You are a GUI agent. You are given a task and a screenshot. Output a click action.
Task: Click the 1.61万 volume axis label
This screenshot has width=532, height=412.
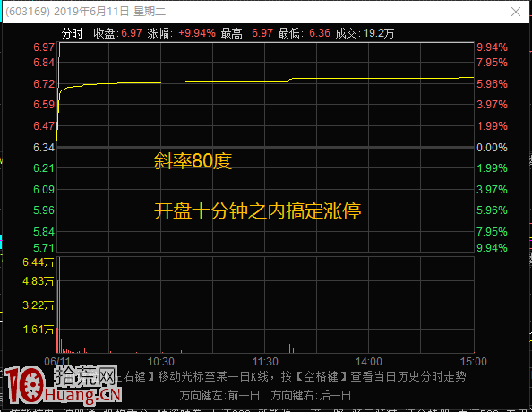click(x=38, y=330)
